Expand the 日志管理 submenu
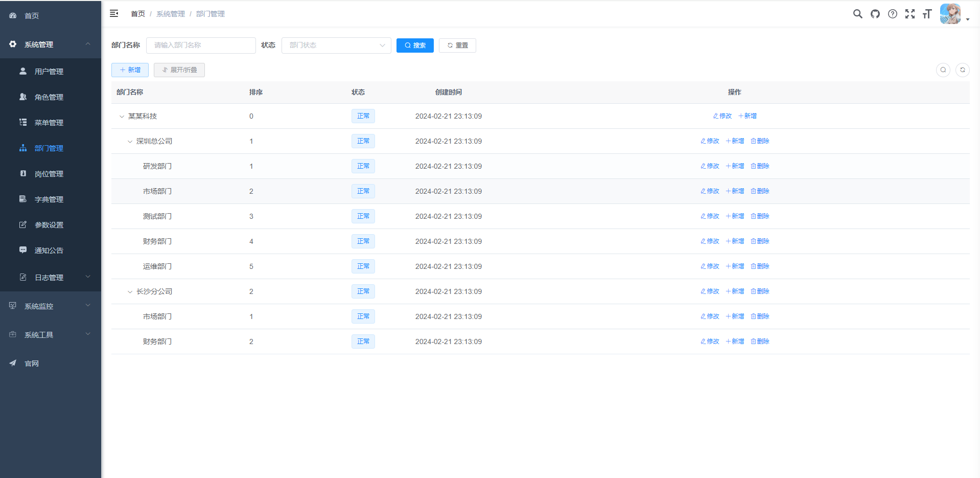980x478 pixels. pyautogui.click(x=51, y=278)
